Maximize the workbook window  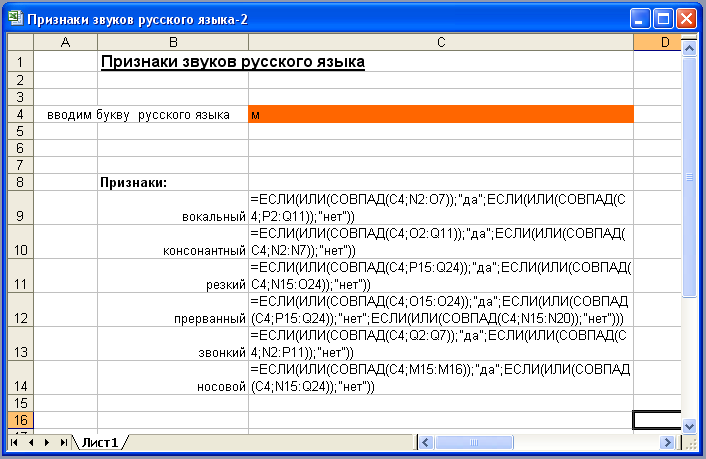(x=663, y=19)
